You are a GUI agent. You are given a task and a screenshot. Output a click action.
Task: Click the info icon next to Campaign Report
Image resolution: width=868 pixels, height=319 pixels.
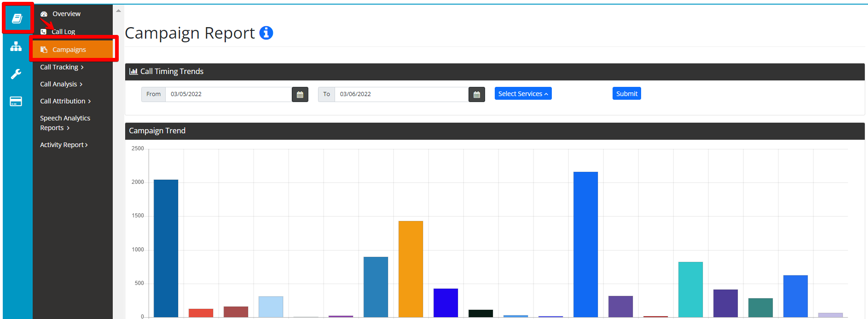coord(266,33)
